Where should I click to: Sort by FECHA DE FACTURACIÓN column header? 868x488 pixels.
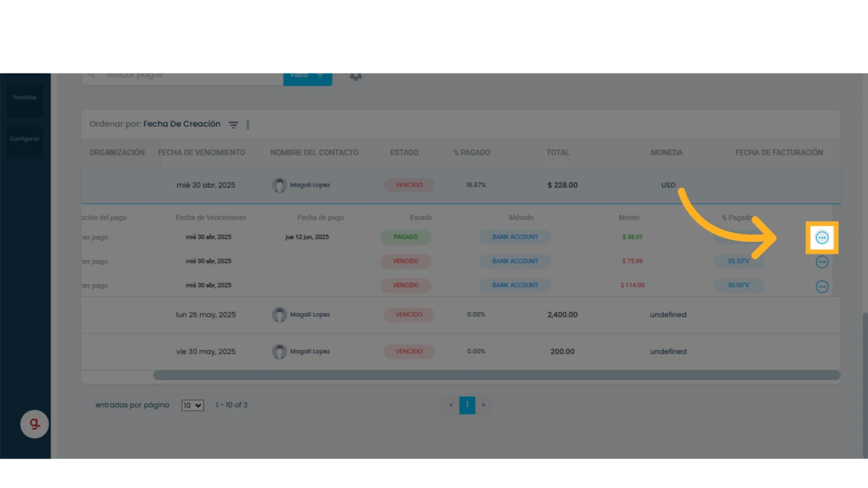click(x=779, y=152)
